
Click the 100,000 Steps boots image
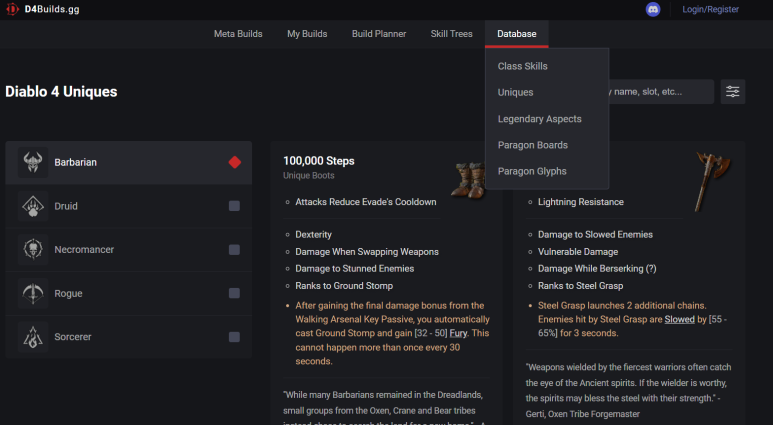pos(468,180)
